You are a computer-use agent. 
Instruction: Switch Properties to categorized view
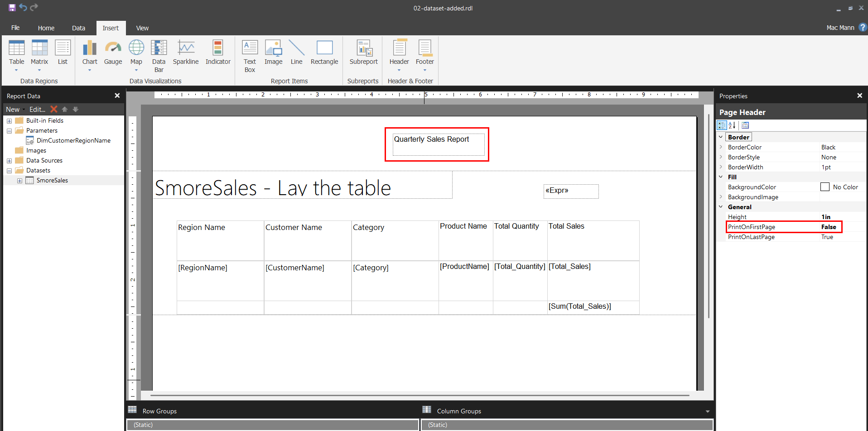point(722,125)
